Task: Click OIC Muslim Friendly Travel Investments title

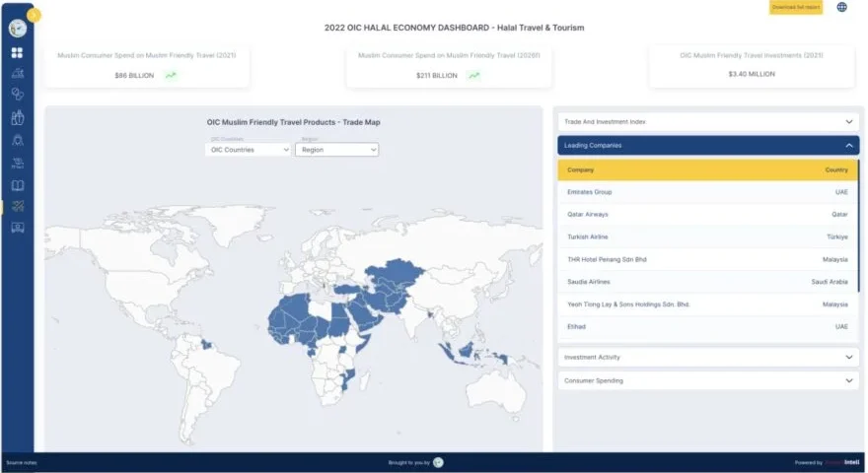Action: pos(752,55)
